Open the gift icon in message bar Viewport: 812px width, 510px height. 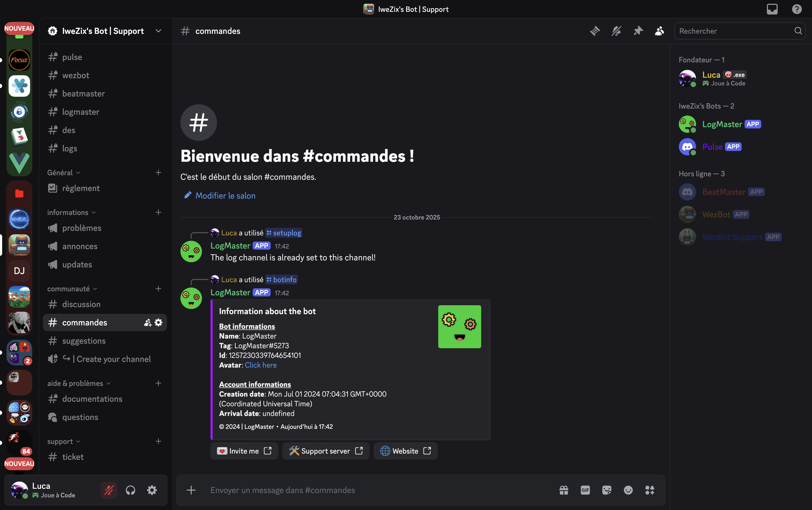[x=564, y=490]
